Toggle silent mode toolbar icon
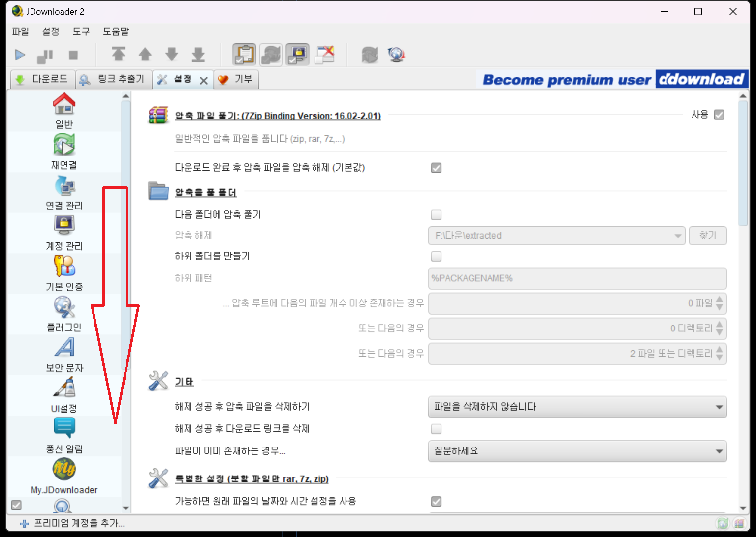 coord(325,55)
